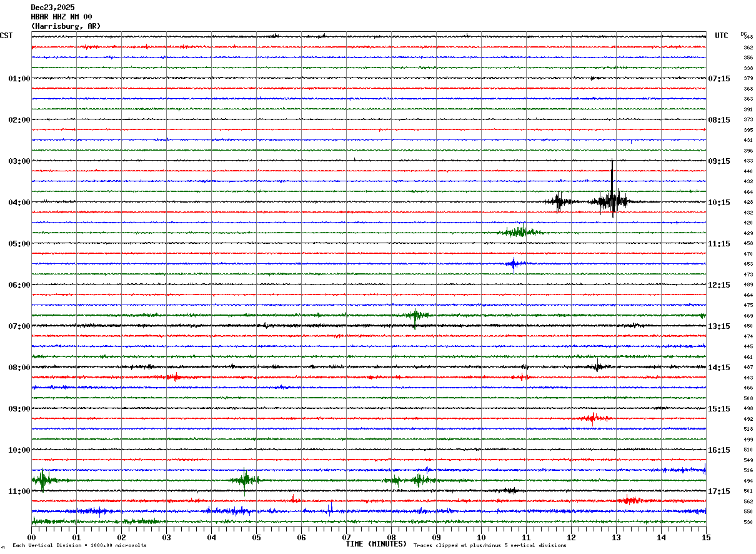Click the DC offset value '508'

[x=748, y=398]
